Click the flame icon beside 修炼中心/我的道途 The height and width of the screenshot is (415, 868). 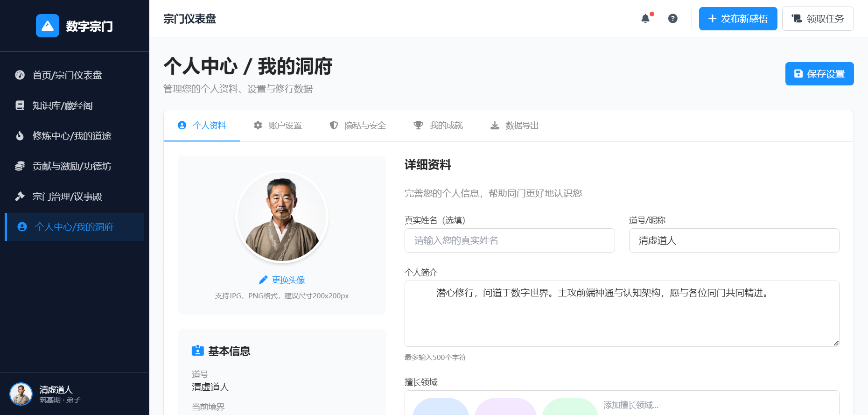click(20, 135)
